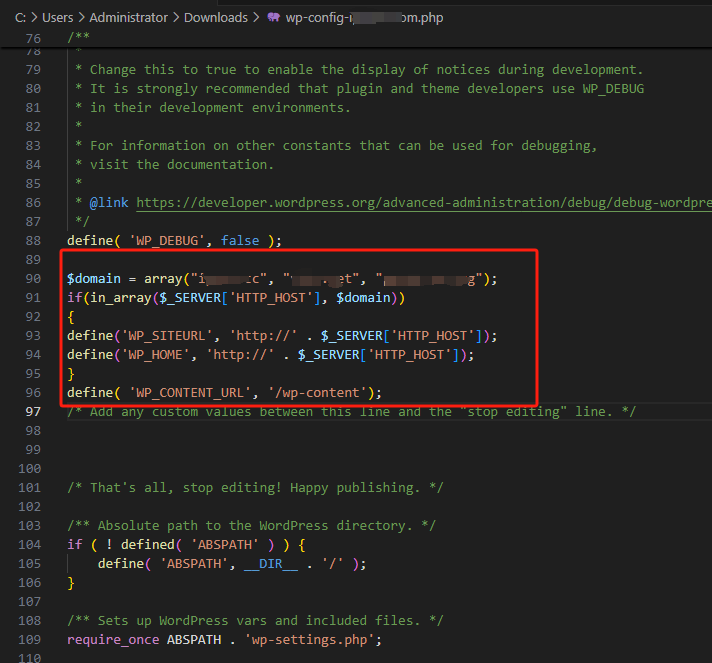Open the Downloads breadcrumb folder
Viewport: 712px width, 663px height.
click(x=216, y=18)
